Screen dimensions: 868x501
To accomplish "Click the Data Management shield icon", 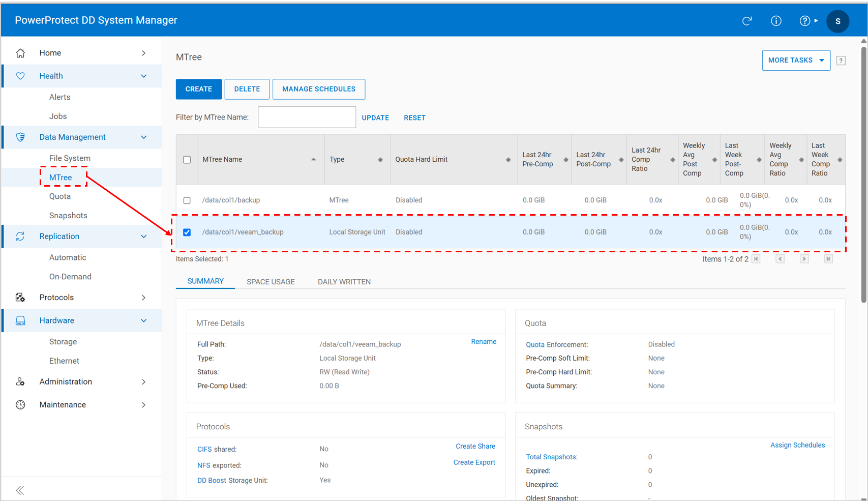I will tap(20, 137).
